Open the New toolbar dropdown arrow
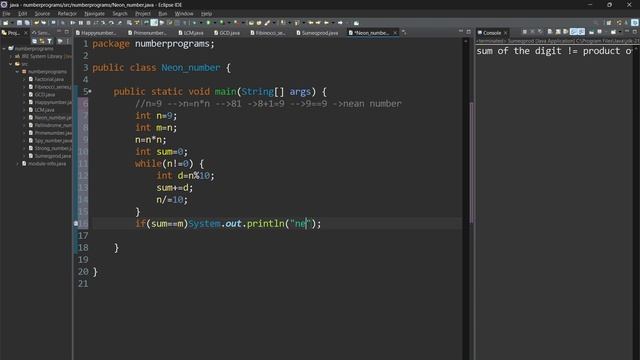Viewport: 640px width, 360px height. pos(11,23)
